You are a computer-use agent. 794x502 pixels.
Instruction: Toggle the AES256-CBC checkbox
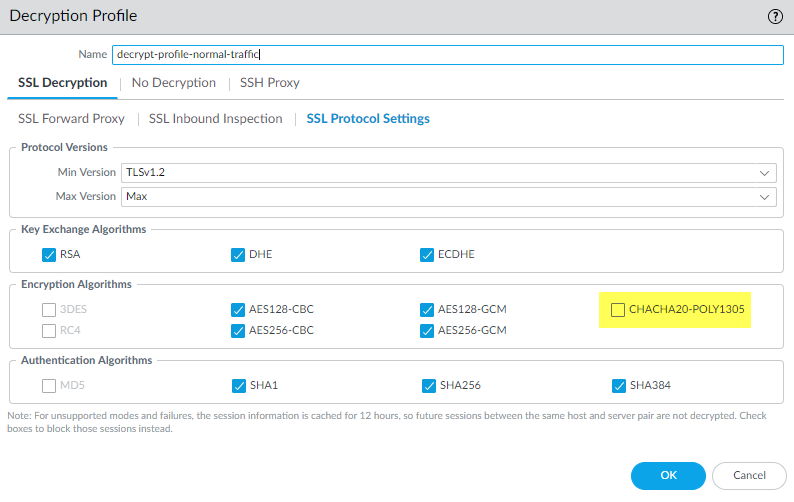coord(238,330)
